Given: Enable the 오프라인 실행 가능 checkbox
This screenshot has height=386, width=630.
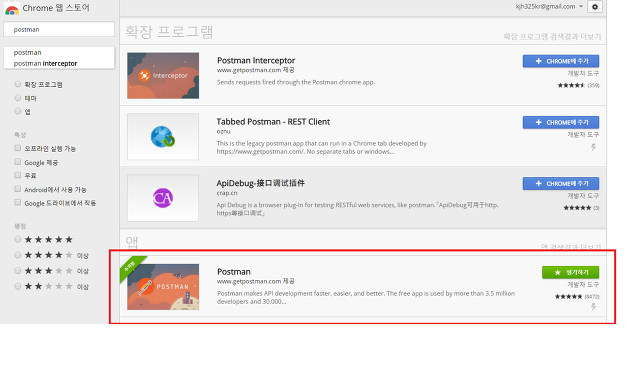Looking at the screenshot, I should click(18, 148).
